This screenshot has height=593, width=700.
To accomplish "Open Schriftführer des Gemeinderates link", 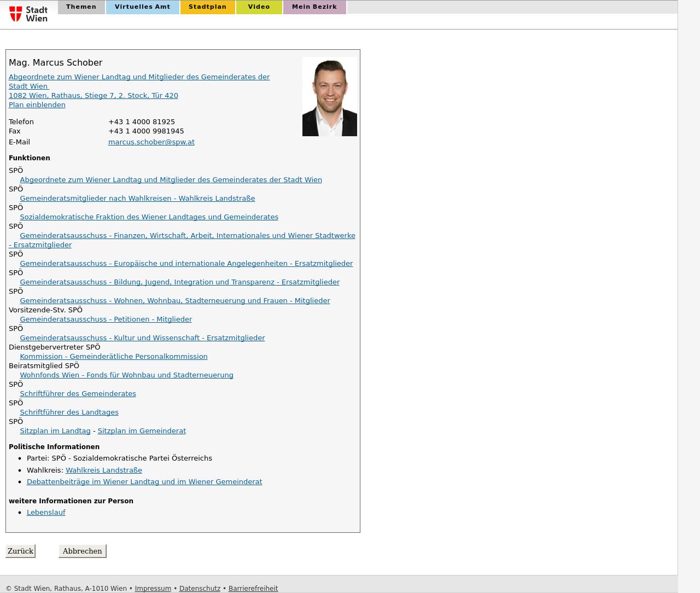I will click(78, 393).
